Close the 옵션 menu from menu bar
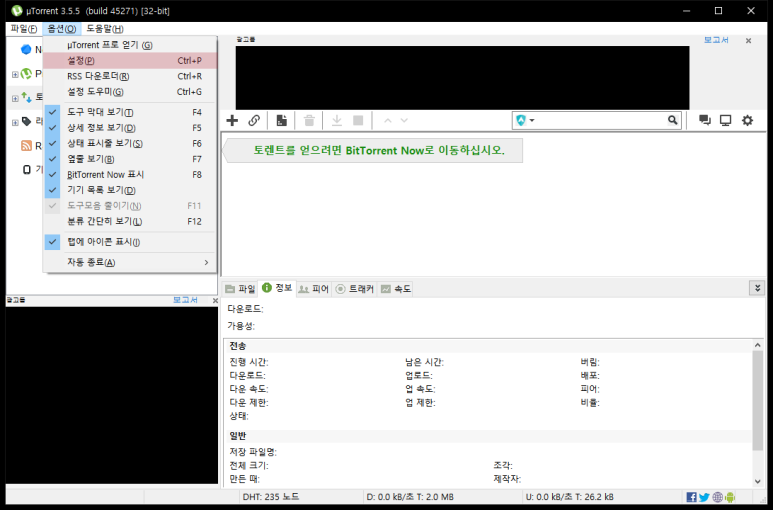This screenshot has height=510, width=773. point(62,29)
